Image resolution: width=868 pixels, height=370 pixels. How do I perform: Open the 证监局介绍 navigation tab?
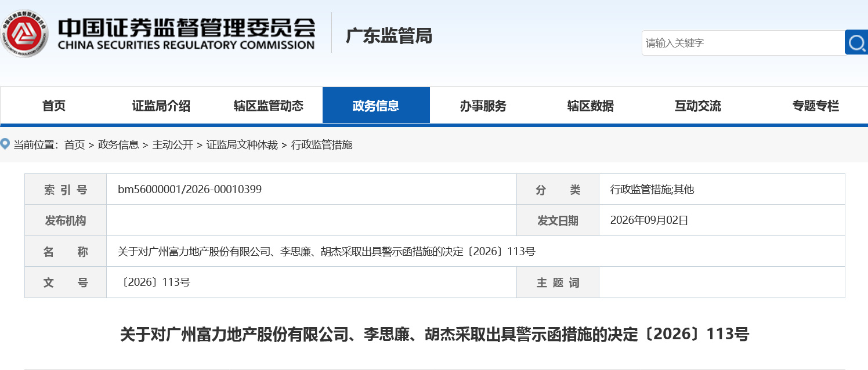pyautogui.click(x=161, y=106)
